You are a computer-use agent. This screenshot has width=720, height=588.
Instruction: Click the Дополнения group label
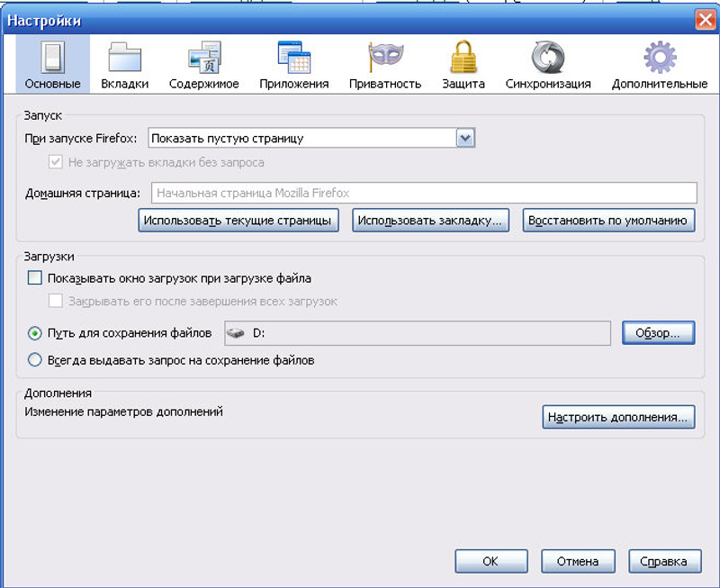(x=58, y=394)
